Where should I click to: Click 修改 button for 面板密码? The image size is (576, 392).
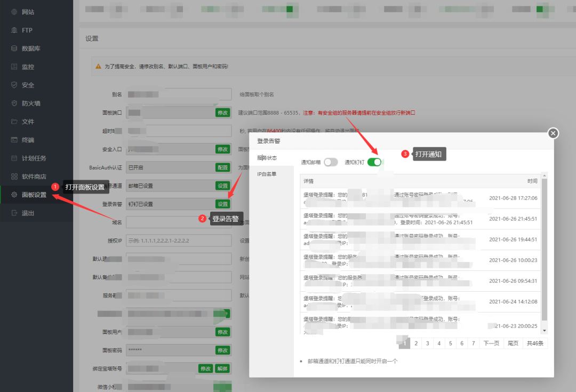[222, 350]
